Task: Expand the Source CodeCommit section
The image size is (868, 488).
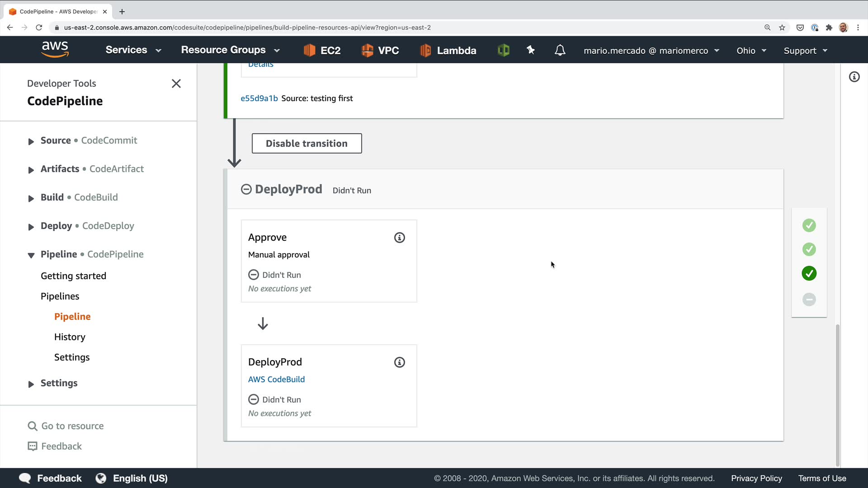Action: 31,141
